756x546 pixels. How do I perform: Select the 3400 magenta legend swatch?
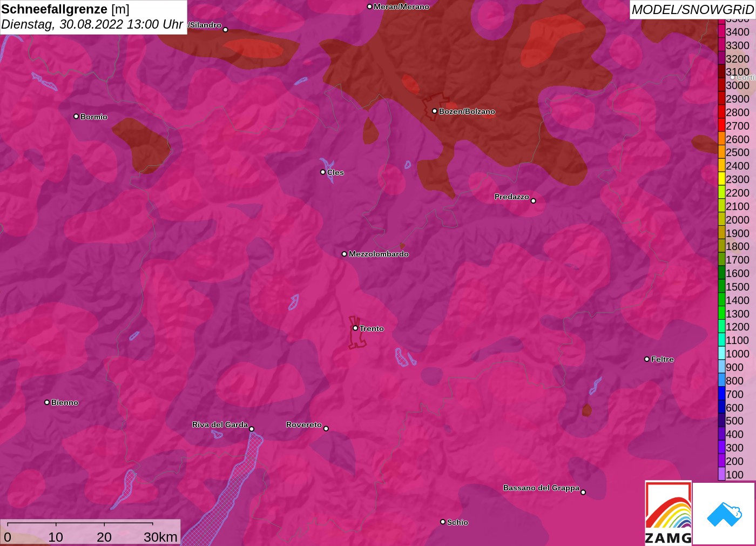click(721, 32)
